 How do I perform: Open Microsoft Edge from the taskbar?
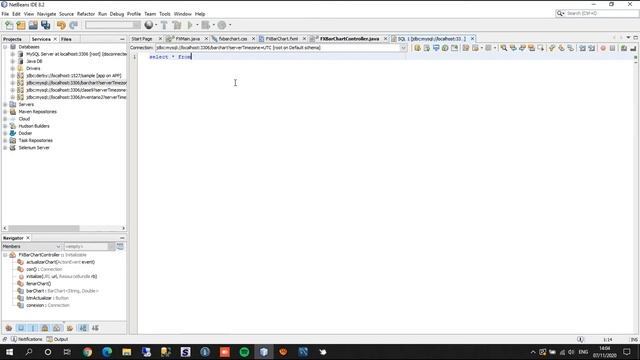(x=107, y=352)
